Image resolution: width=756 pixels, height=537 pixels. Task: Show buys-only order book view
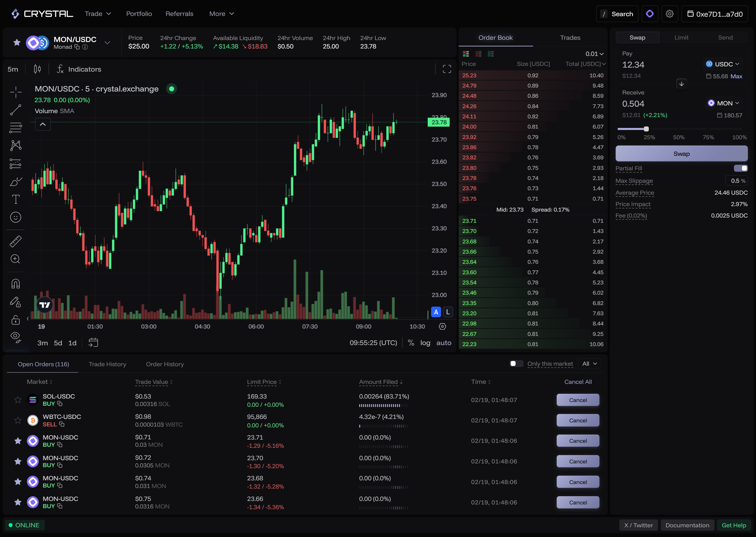point(491,53)
